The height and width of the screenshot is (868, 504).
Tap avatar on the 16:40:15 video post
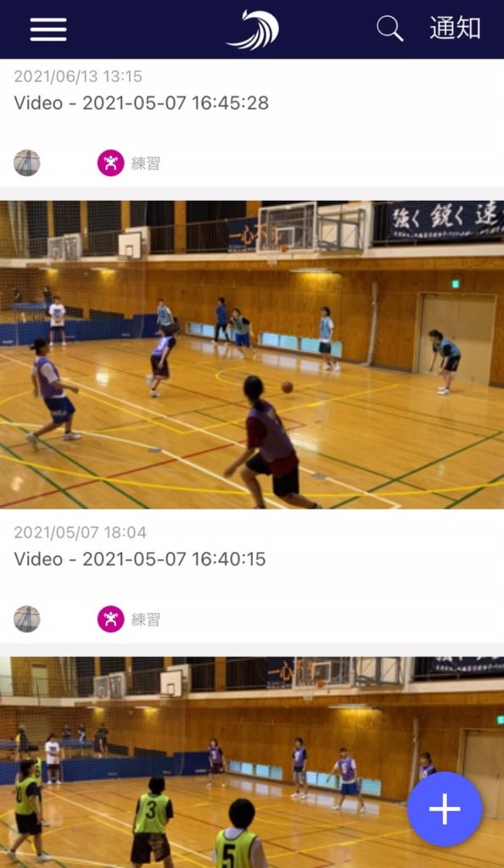(26, 619)
